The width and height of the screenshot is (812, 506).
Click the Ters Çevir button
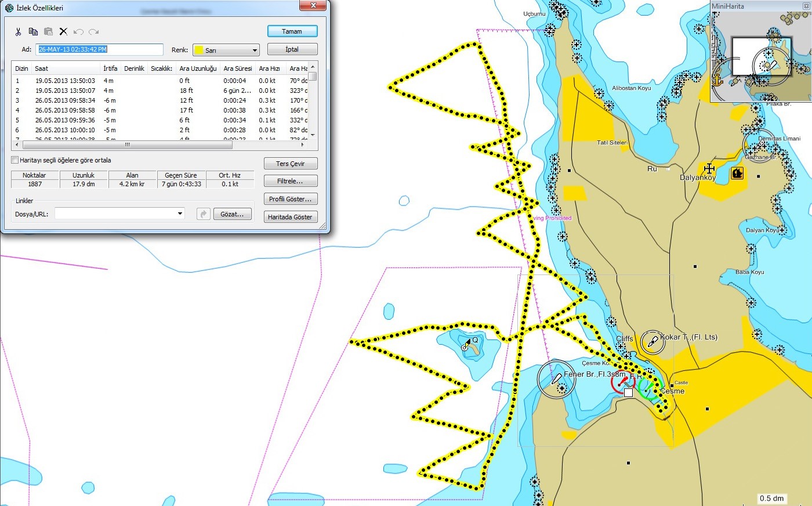291,164
